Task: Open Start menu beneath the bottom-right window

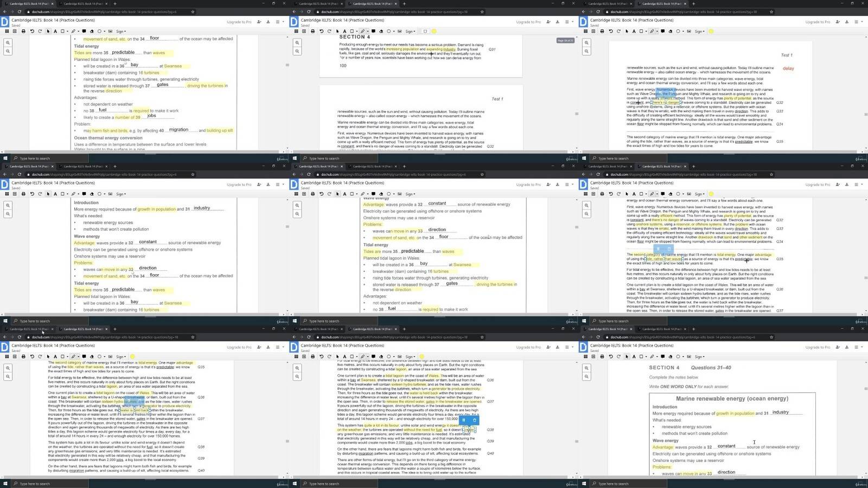Action: point(584,484)
